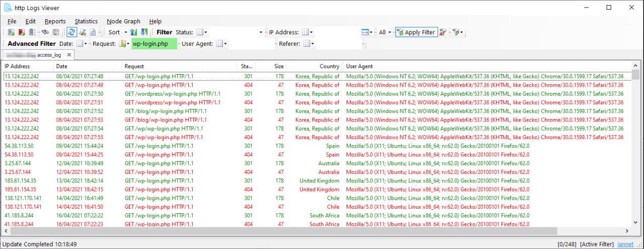The width and height of the screenshot is (644, 249).
Task: Click the binoculars search icon
Action: point(45,32)
